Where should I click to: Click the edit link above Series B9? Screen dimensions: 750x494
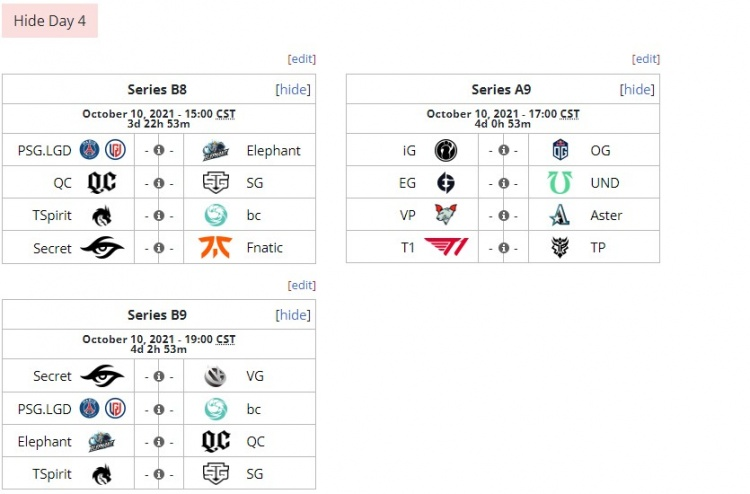pos(302,285)
